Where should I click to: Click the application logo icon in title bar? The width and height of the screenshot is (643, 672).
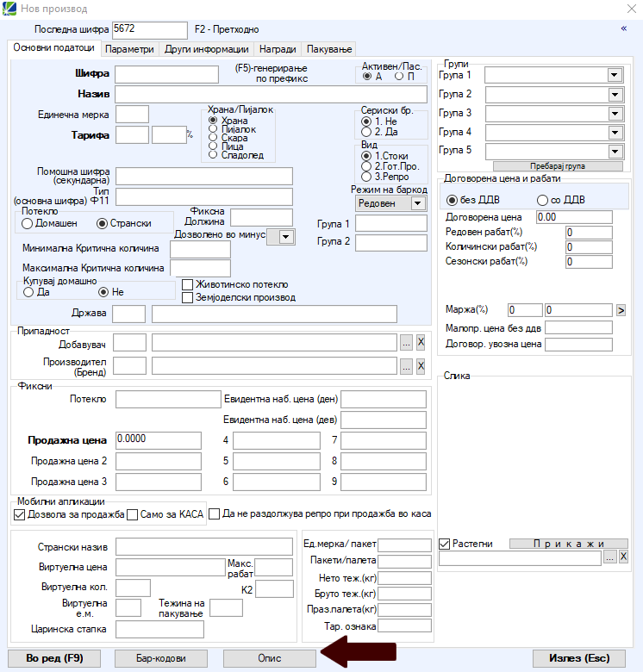[9, 9]
